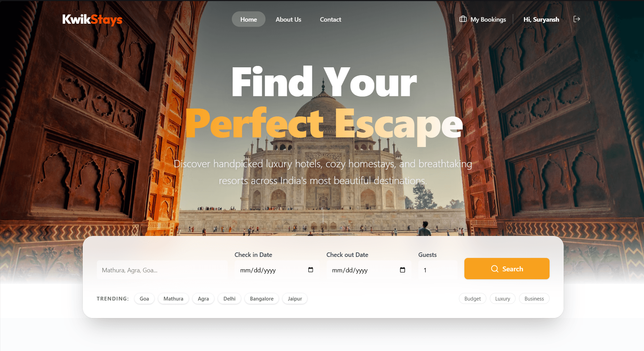Select the Home nav tab

click(x=249, y=20)
